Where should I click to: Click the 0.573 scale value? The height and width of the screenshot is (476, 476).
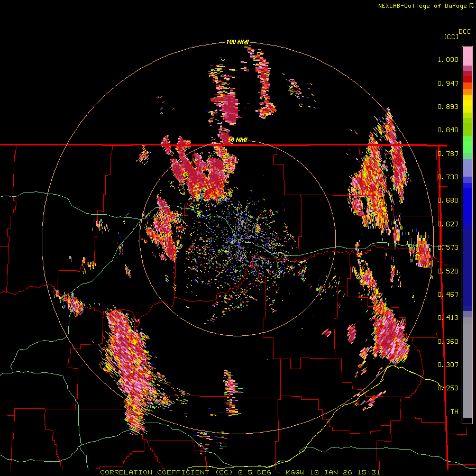pos(448,248)
